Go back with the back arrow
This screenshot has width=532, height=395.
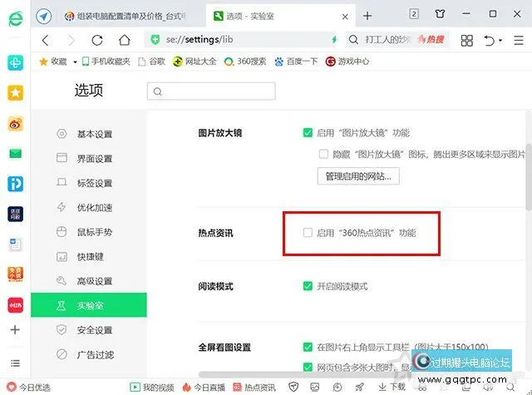(46, 40)
